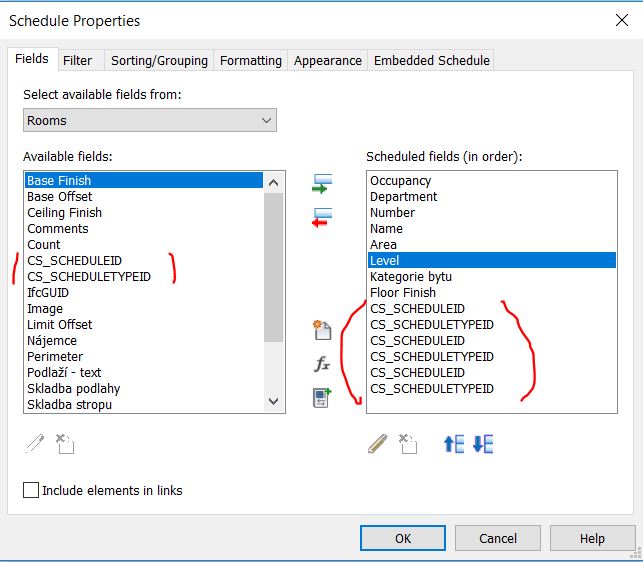
Task: Select Ceiling Finish in Available fields
Action: (64, 213)
